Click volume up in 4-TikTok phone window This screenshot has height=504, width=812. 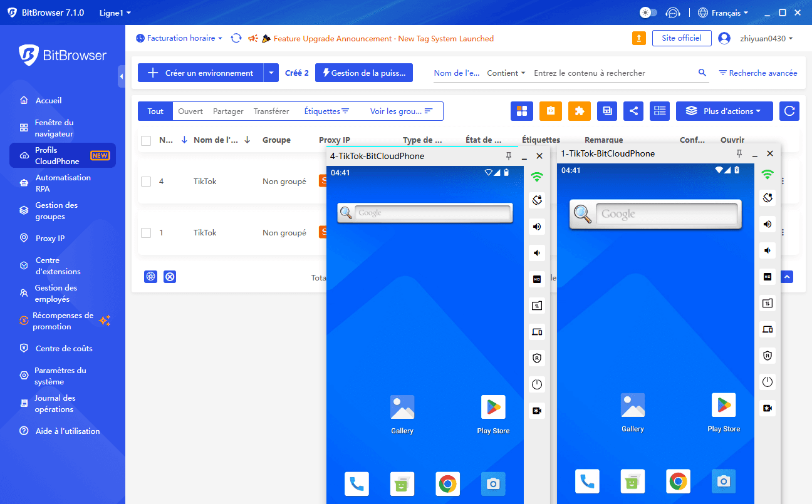(x=537, y=227)
